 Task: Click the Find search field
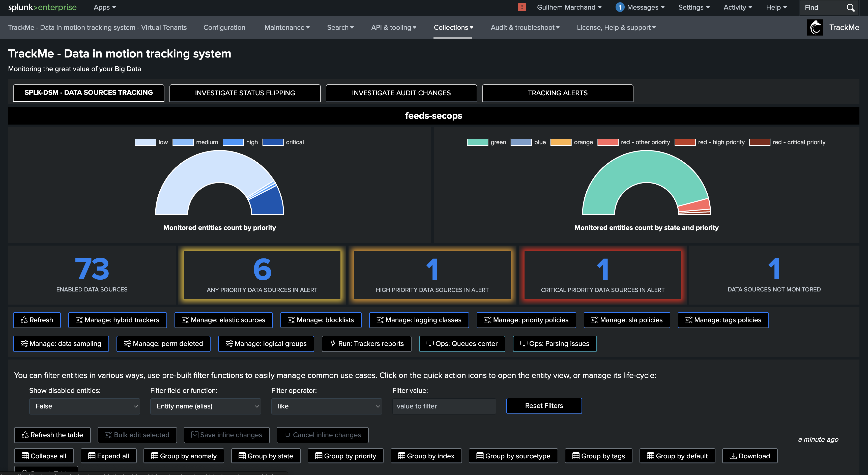pos(824,7)
